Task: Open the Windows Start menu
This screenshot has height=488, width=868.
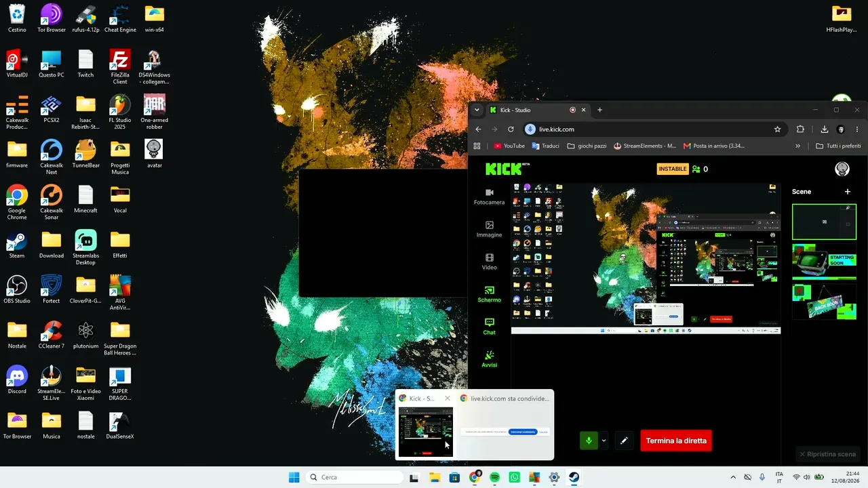Action: (x=294, y=477)
